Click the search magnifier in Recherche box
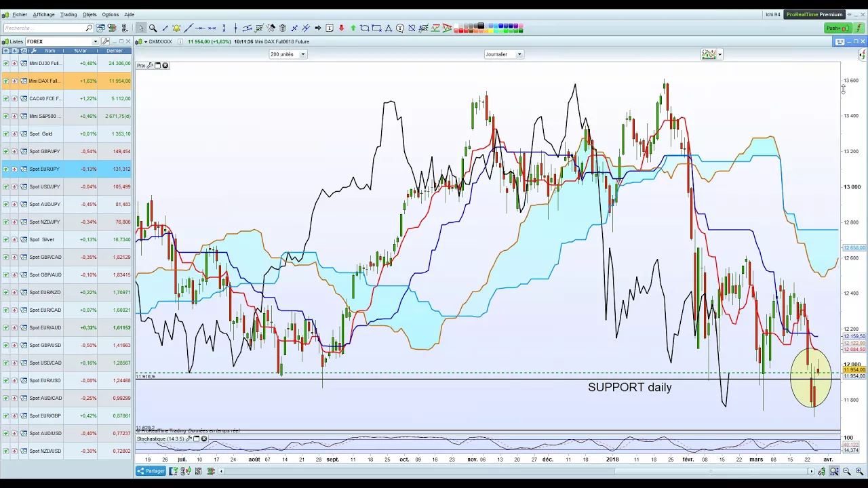The width and height of the screenshot is (868, 488). click(89, 28)
